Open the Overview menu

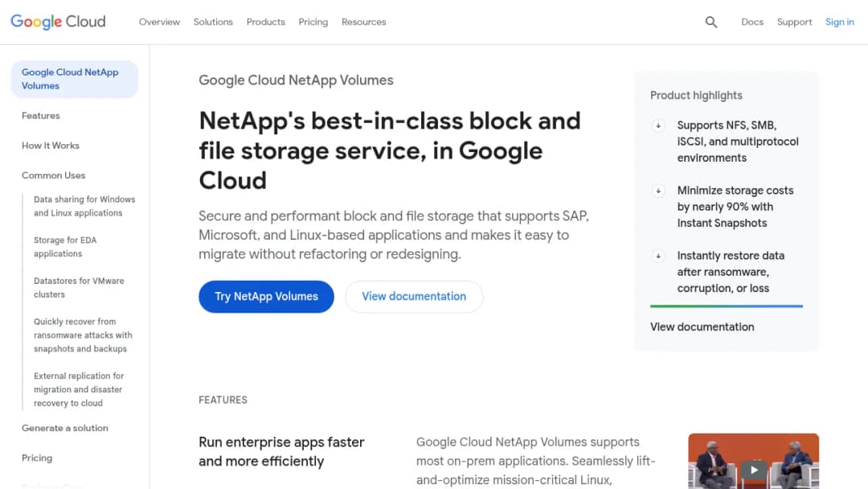(159, 23)
